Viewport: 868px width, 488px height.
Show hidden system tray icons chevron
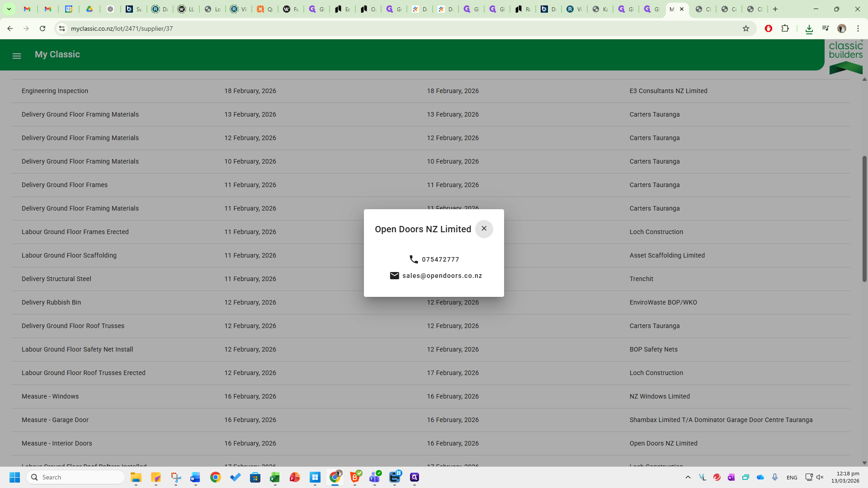tap(688, 477)
